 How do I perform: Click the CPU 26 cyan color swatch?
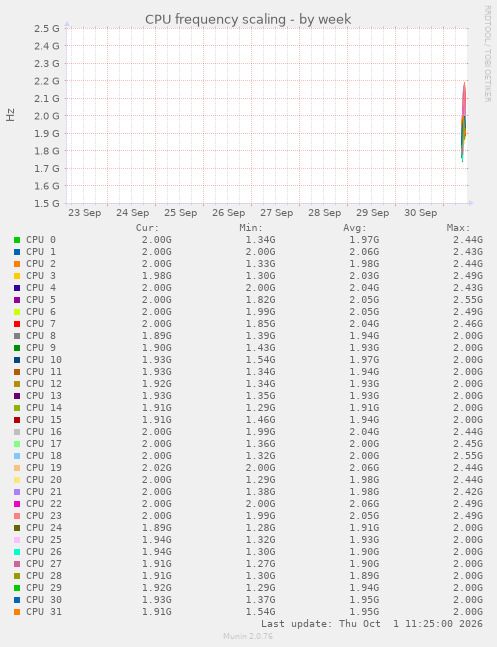(x=17, y=552)
